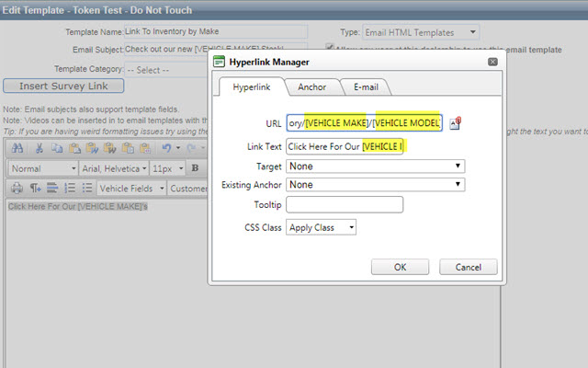Viewport: 588px width, 368px height.
Task: Open the Vehicle Fields dropdown
Action: point(131,188)
